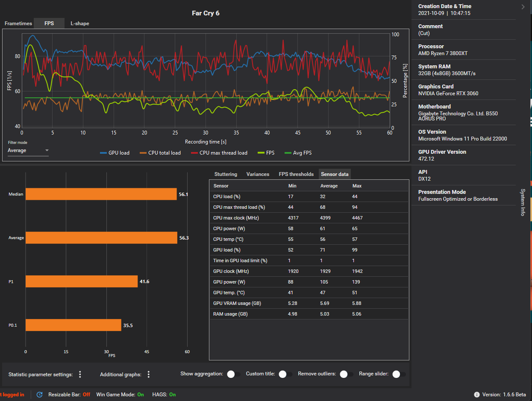The image size is (532, 401).
Task: Select the Sensor data tab
Action: pyautogui.click(x=335, y=174)
